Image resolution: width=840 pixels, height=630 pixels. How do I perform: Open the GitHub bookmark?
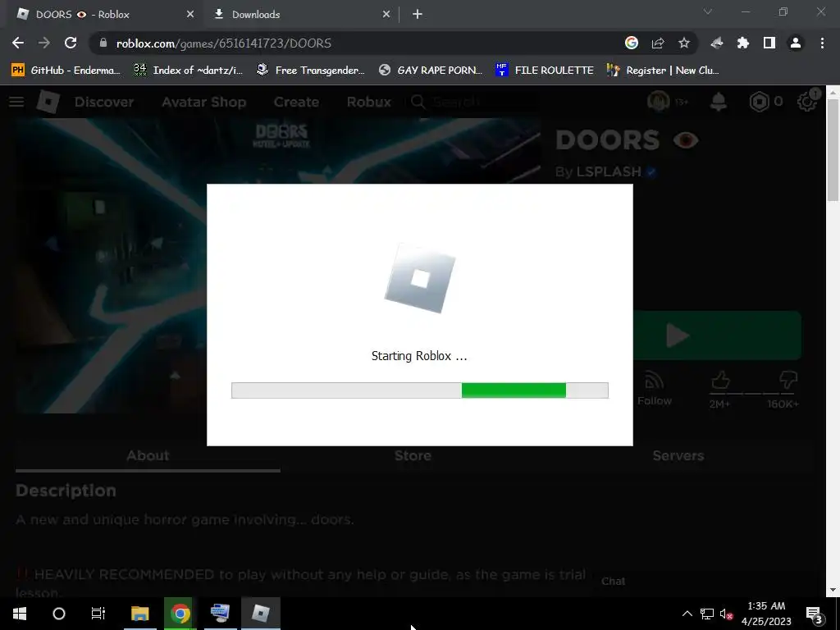(66, 71)
